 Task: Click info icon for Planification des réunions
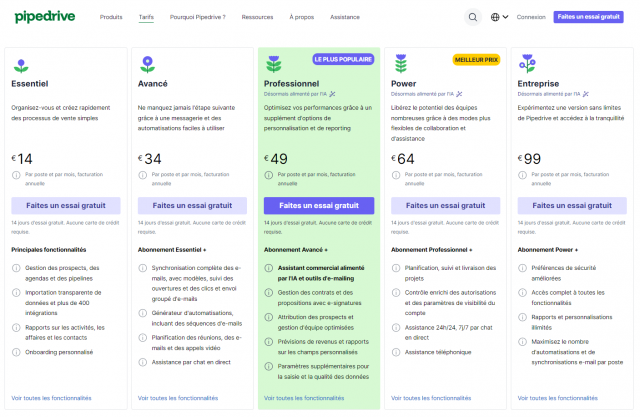click(142, 338)
